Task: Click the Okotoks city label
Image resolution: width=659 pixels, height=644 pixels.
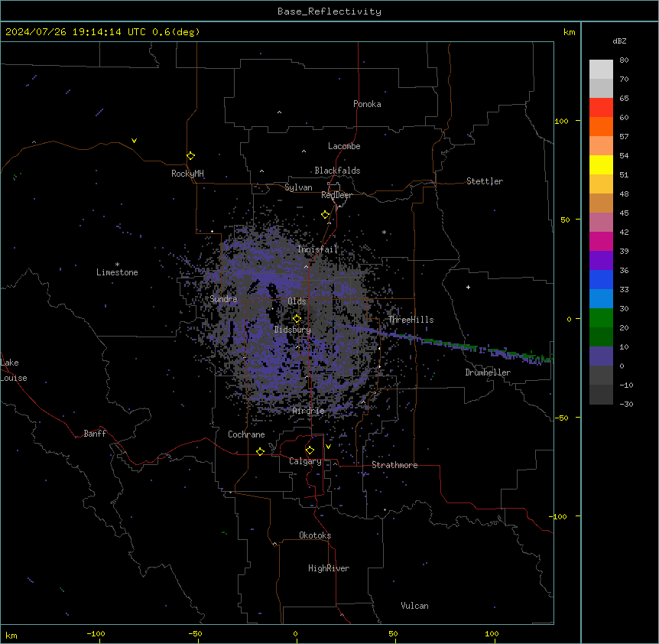Action: 315,535
